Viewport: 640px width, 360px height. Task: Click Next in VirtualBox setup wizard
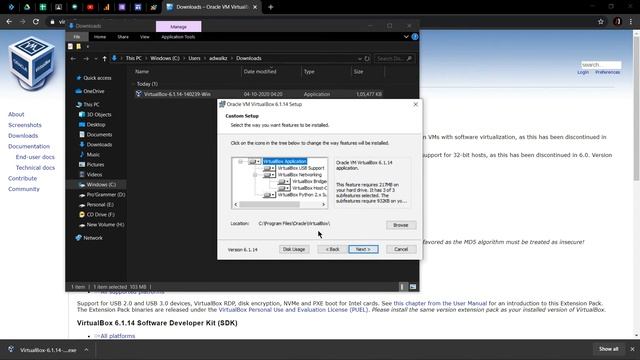[363, 249]
